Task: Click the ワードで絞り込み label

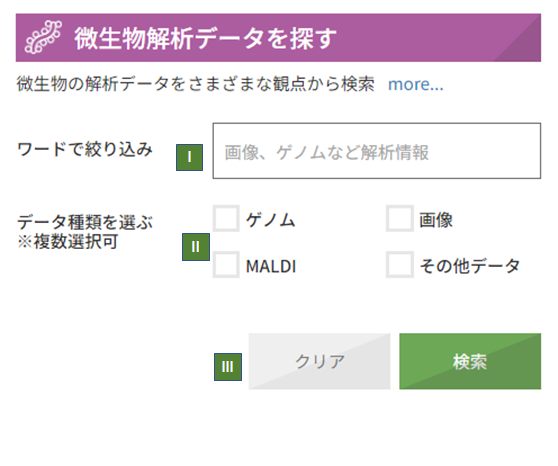Action: tap(85, 149)
